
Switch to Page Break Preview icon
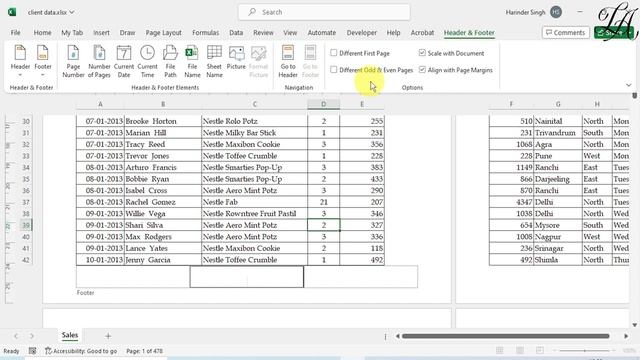(x=540, y=350)
